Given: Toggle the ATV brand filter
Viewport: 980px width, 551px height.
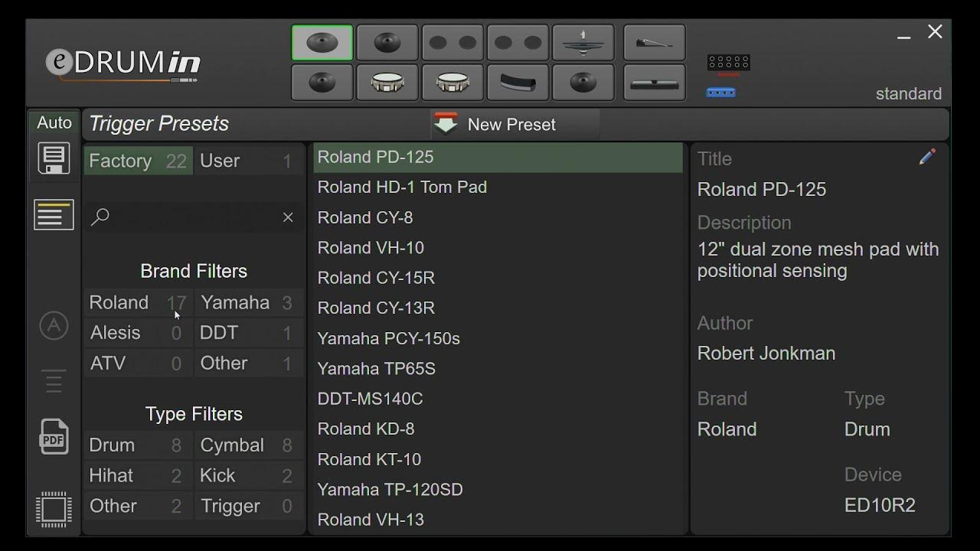Looking at the screenshot, I should tap(138, 363).
